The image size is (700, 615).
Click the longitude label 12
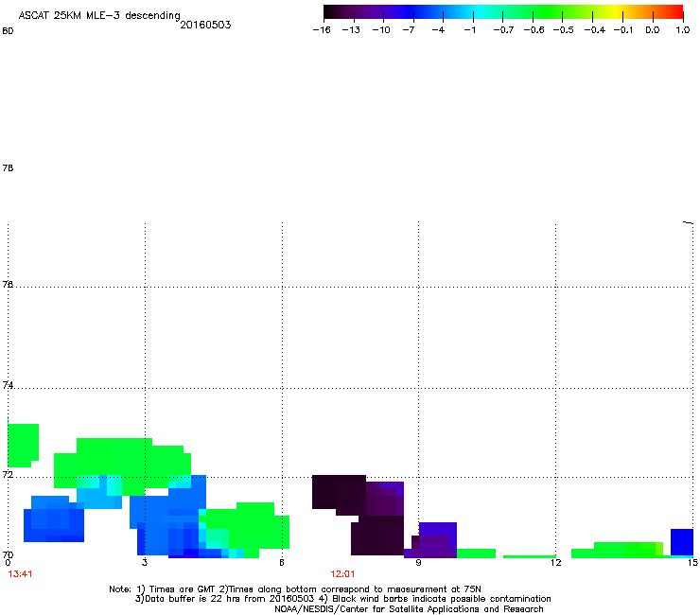[555, 562]
